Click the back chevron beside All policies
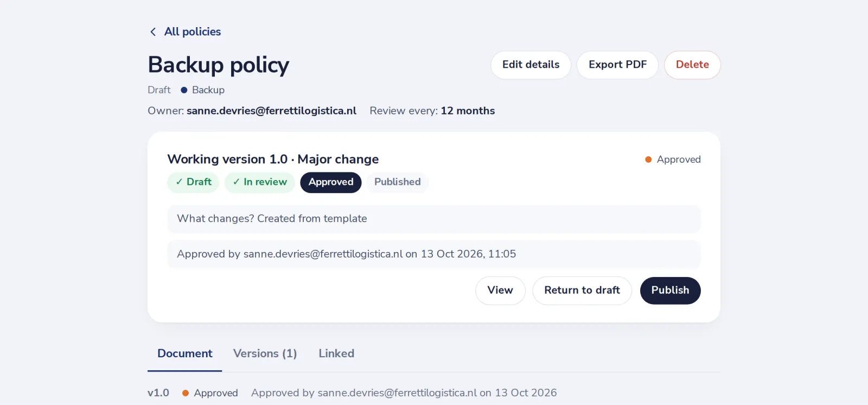The width and height of the screenshot is (868, 405). tap(153, 32)
